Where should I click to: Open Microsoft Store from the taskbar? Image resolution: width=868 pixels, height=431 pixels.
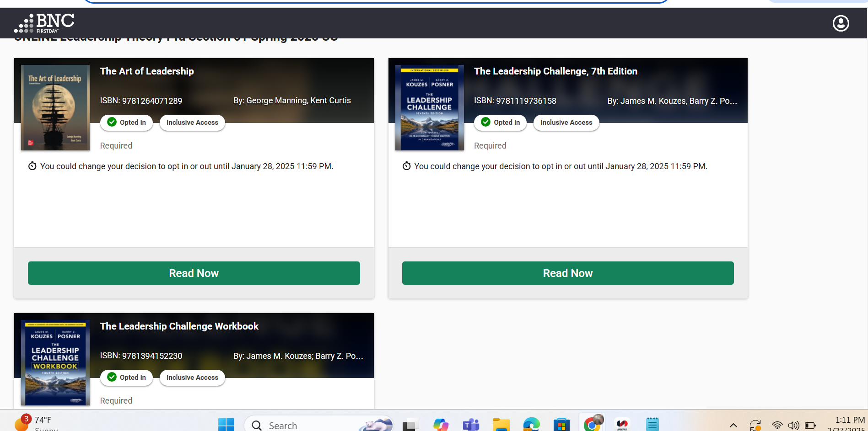[561, 425]
